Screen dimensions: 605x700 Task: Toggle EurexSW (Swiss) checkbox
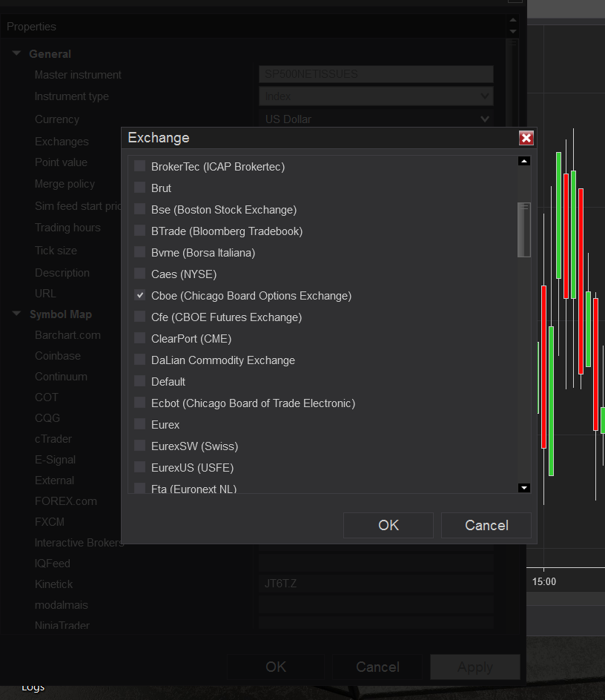click(139, 445)
